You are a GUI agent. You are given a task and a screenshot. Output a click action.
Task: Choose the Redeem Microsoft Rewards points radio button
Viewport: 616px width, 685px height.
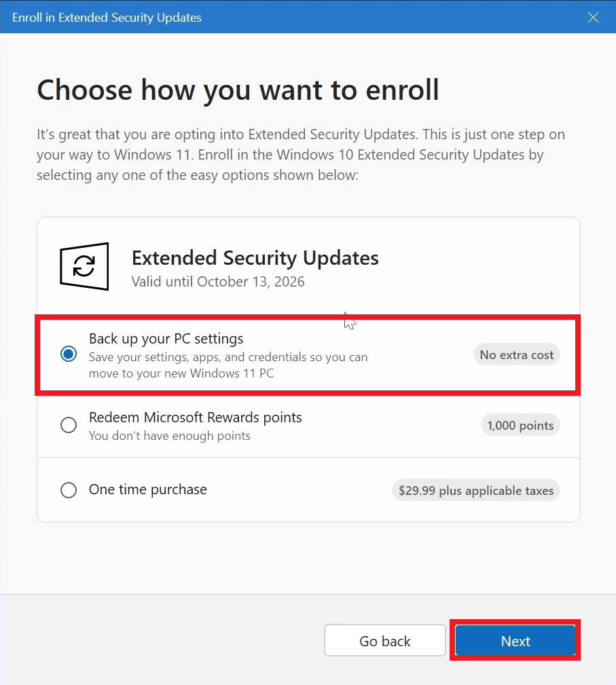tap(69, 425)
